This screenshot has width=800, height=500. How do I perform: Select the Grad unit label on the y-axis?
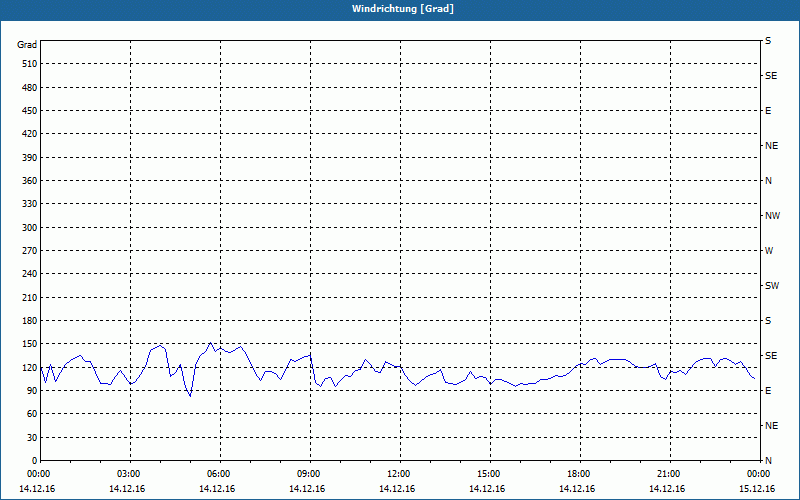(27, 45)
